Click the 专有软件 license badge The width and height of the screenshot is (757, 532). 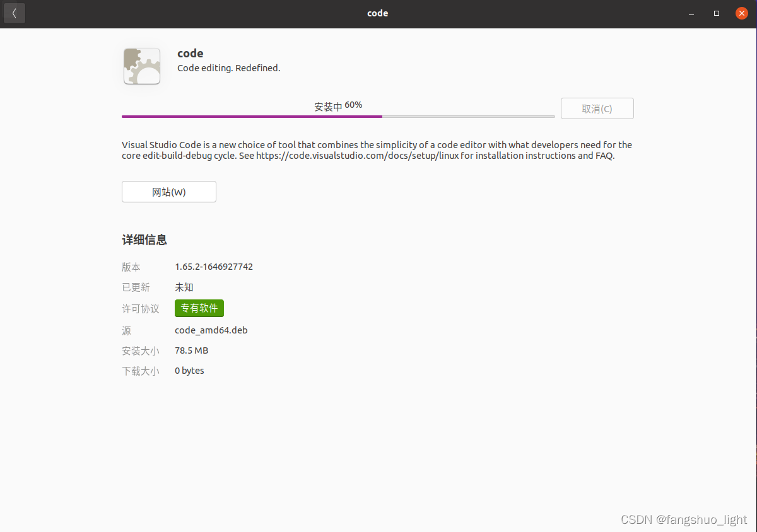199,308
